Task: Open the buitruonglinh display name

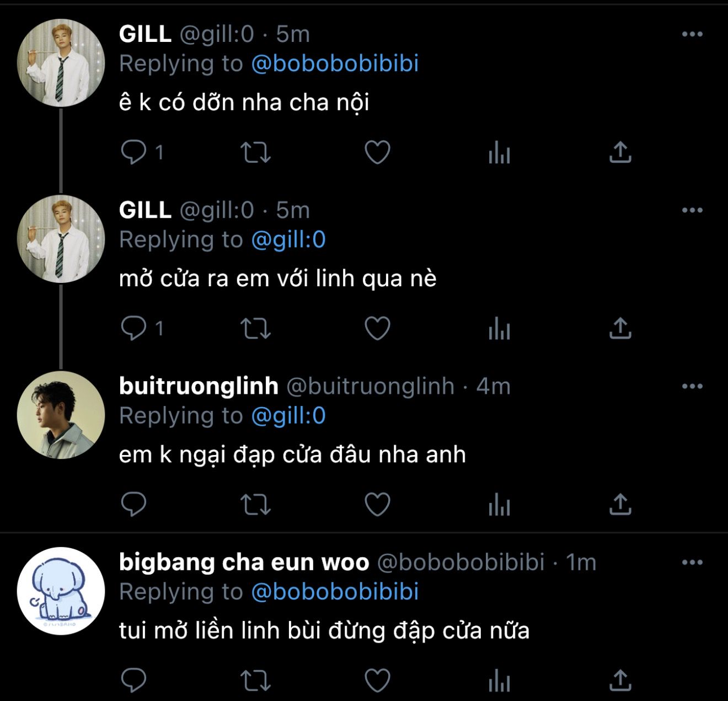Action: point(199,386)
